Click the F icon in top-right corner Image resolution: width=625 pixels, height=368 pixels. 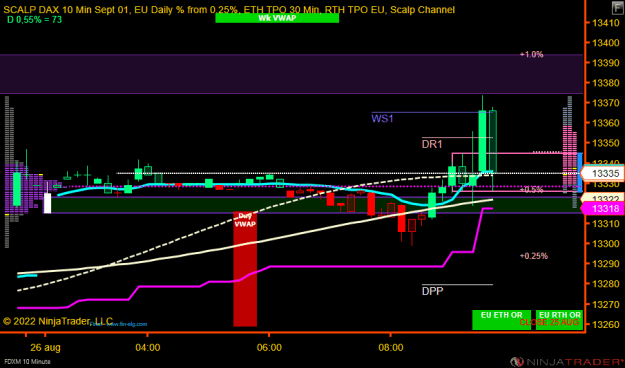tap(617, 8)
